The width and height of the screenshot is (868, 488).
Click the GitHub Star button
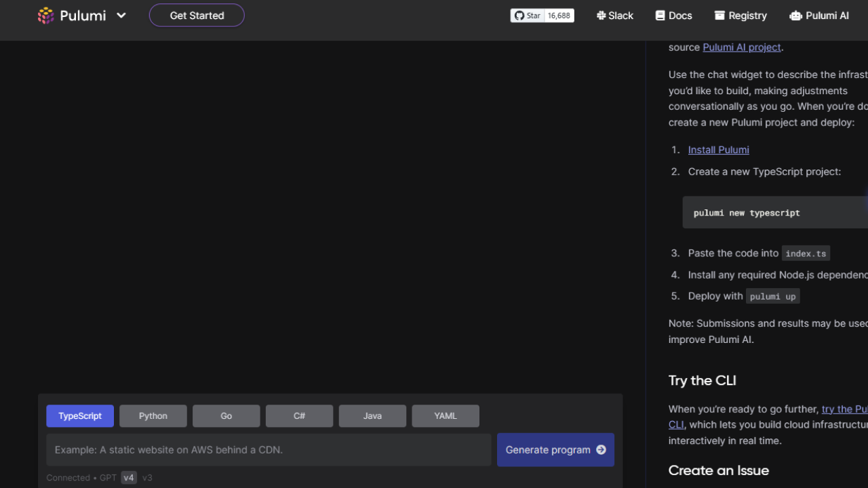point(528,16)
